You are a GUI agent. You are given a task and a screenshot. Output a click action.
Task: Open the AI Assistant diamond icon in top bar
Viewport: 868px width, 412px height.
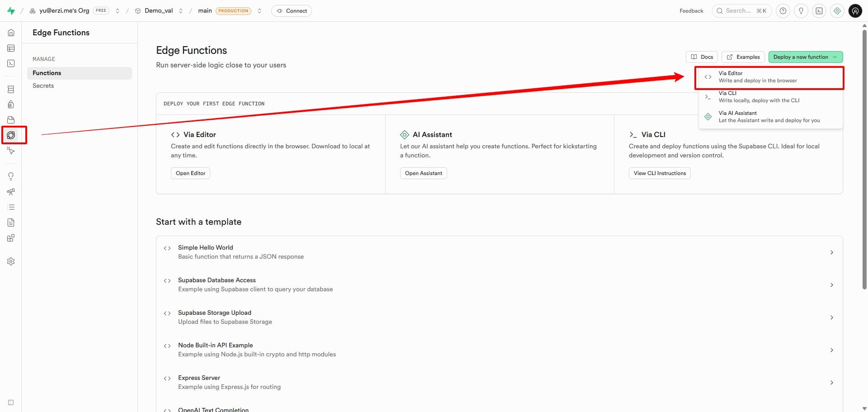click(837, 11)
